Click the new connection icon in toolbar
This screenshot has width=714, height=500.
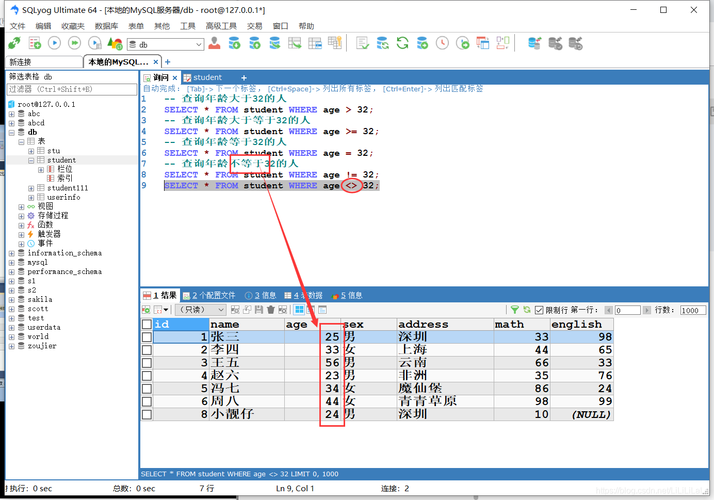[x=15, y=44]
